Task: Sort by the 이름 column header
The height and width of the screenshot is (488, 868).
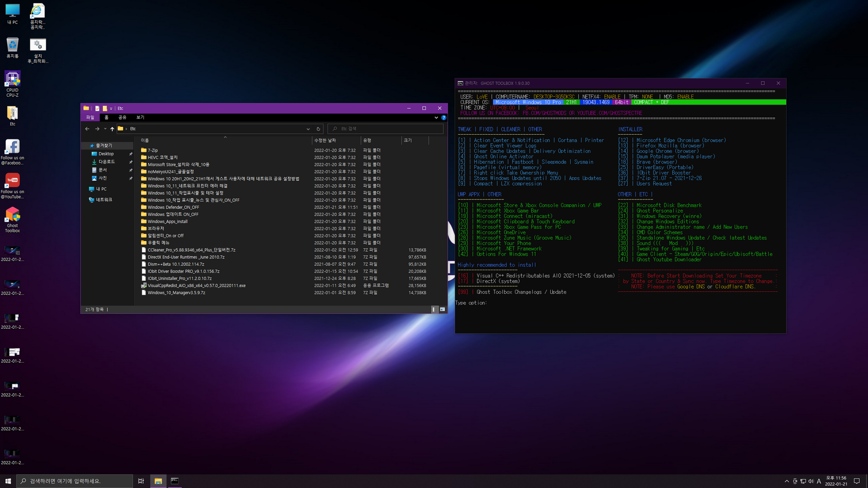Action: pyautogui.click(x=225, y=140)
